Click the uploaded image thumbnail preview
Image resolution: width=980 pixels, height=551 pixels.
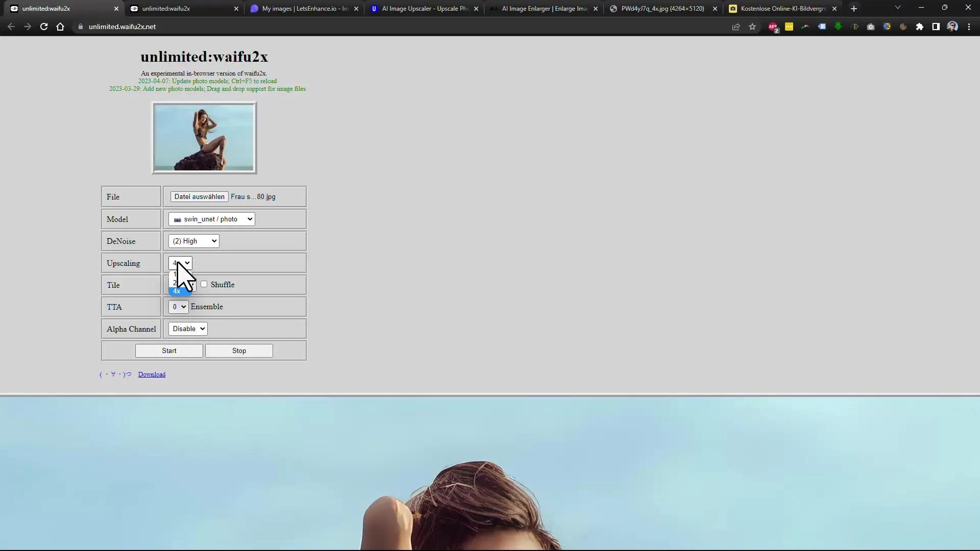(204, 137)
